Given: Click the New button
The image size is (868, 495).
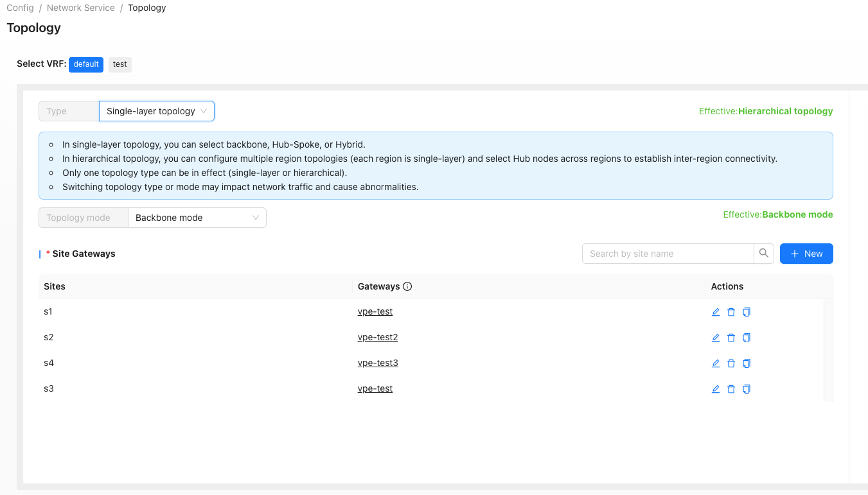Looking at the screenshot, I should pos(806,254).
